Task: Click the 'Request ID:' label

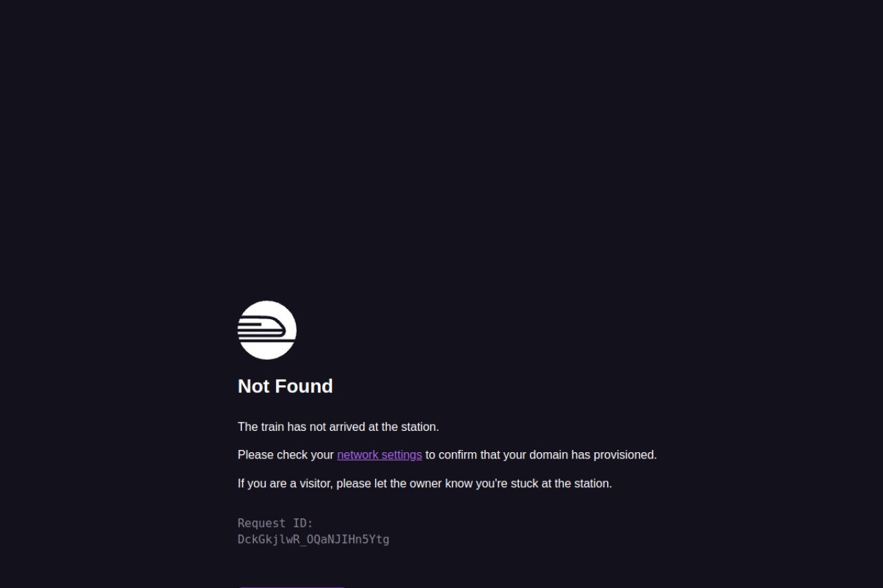Action: (x=275, y=523)
